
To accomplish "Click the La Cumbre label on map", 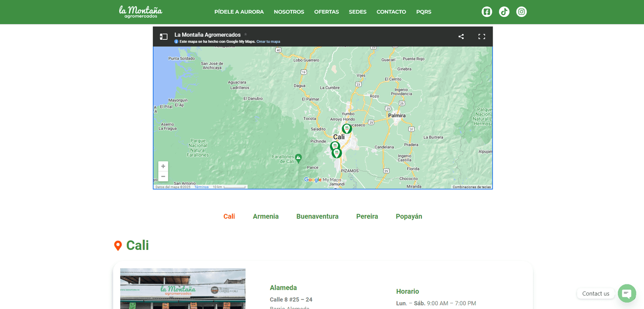I will click(330, 88).
